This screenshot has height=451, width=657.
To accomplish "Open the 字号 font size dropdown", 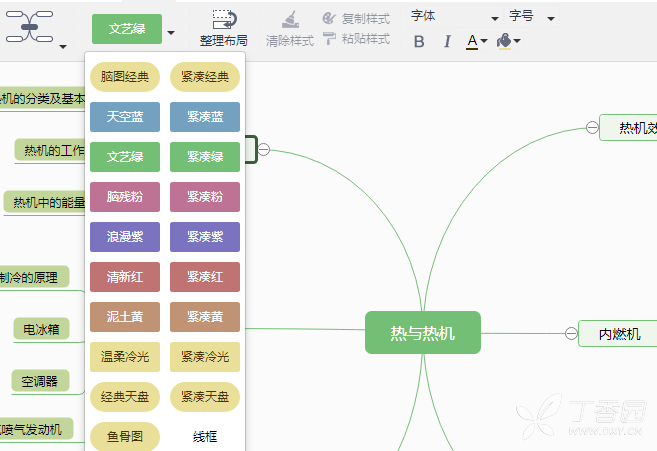I will (x=532, y=17).
